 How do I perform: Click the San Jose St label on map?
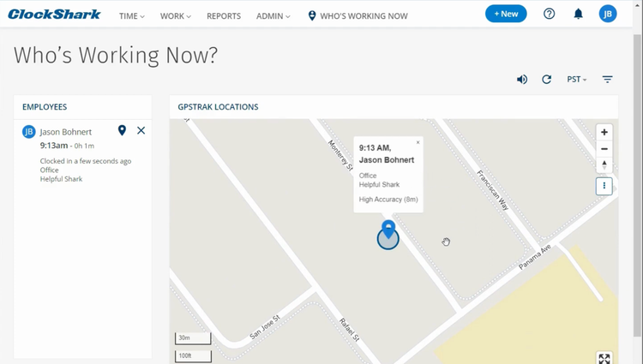265,327
